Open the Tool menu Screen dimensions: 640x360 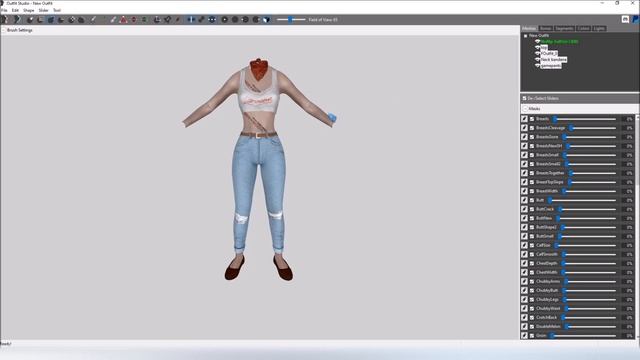(x=57, y=10)
